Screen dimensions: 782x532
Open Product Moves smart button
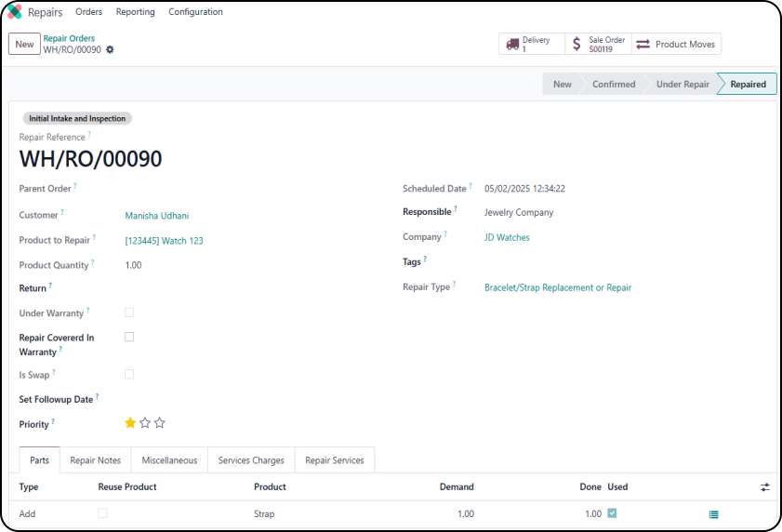tap(676, 44)
